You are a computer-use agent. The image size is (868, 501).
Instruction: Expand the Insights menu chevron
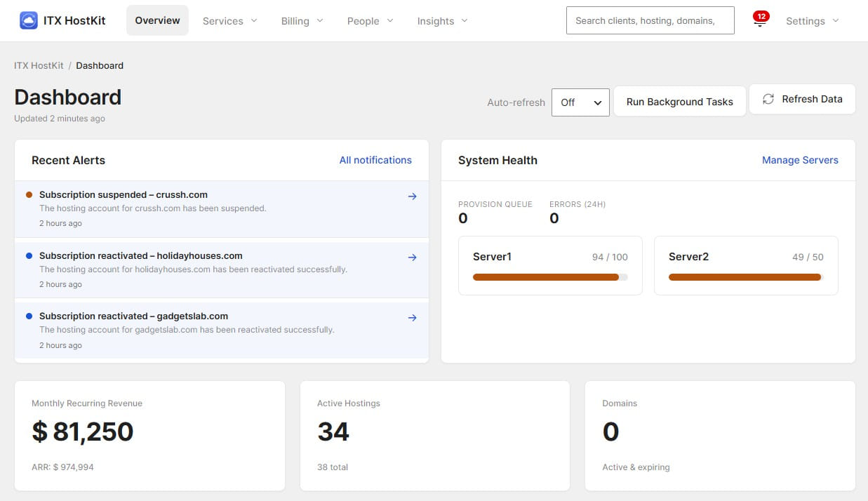[x=465, y=20]
